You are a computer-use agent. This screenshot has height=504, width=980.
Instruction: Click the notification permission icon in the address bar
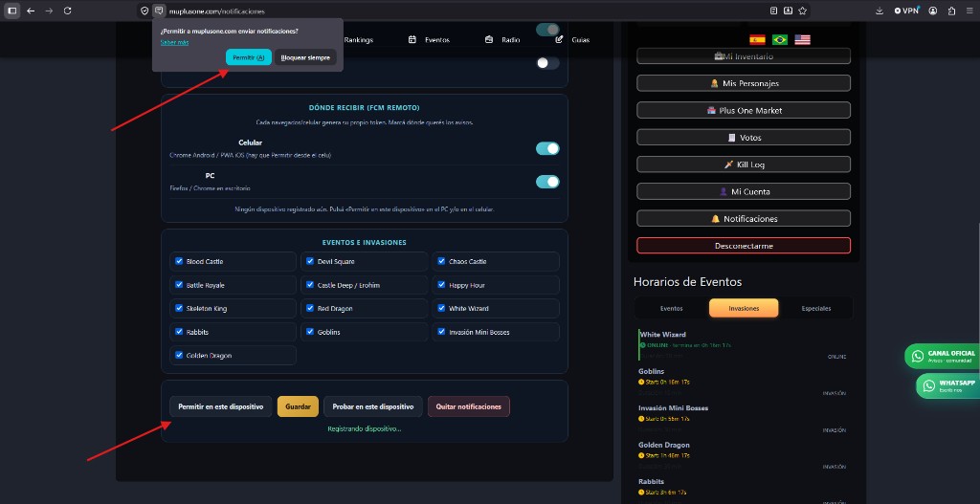159,11
